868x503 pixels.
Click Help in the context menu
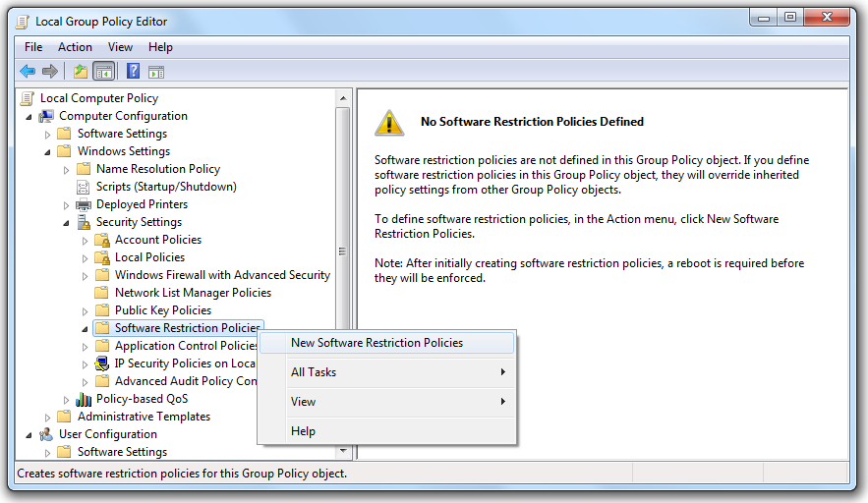pyautogui.click(x=387, y=431)
